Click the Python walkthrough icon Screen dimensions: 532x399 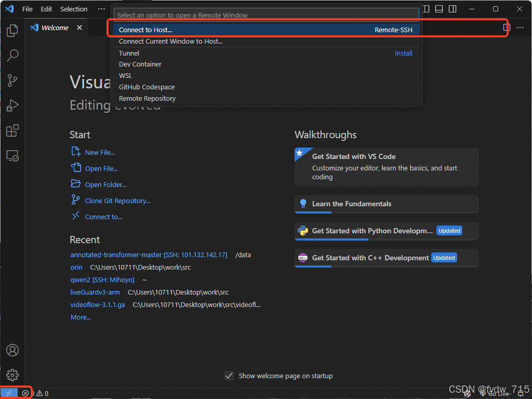pyautogui.click(x=303, y=231)
